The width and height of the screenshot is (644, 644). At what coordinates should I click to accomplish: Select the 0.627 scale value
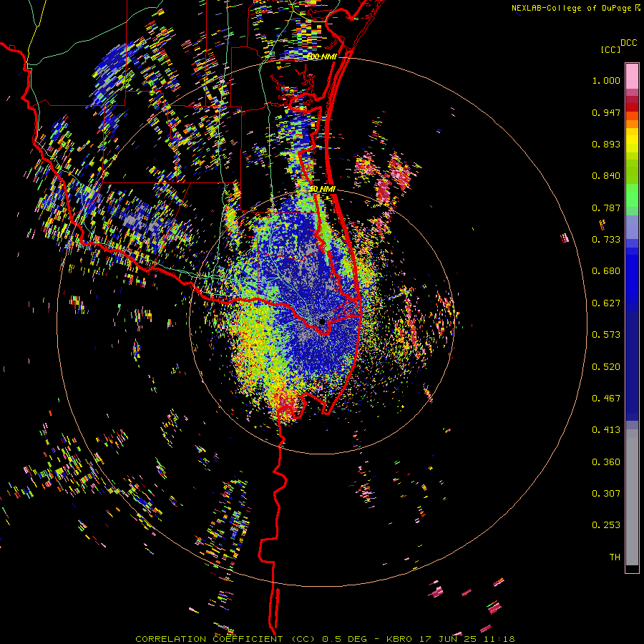pos(606,303)
